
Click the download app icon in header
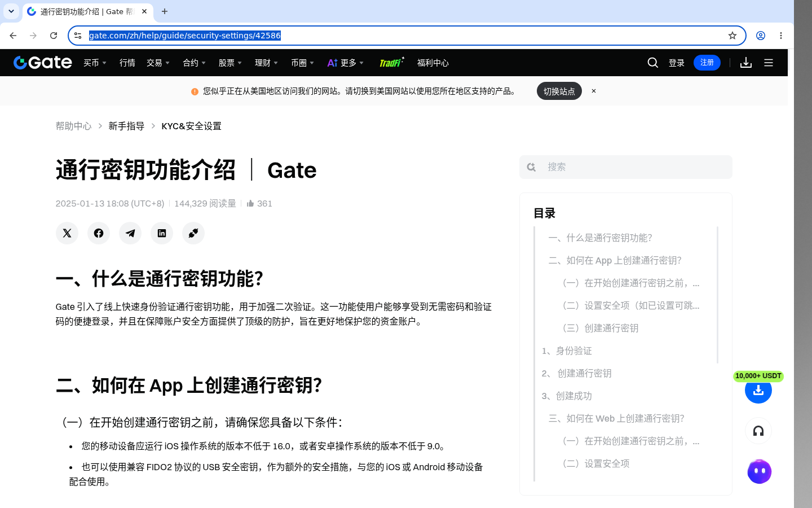(x=746, y=63)
